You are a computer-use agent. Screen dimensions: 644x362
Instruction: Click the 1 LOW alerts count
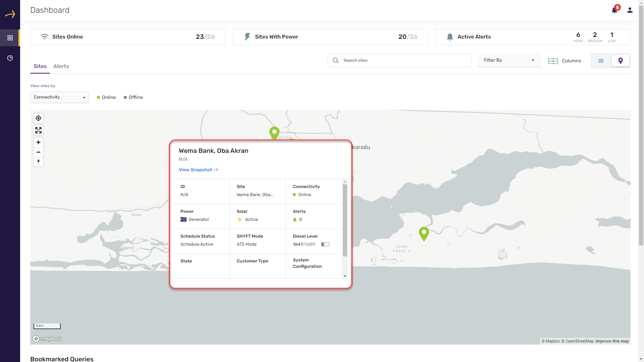(x=611, y=37)
